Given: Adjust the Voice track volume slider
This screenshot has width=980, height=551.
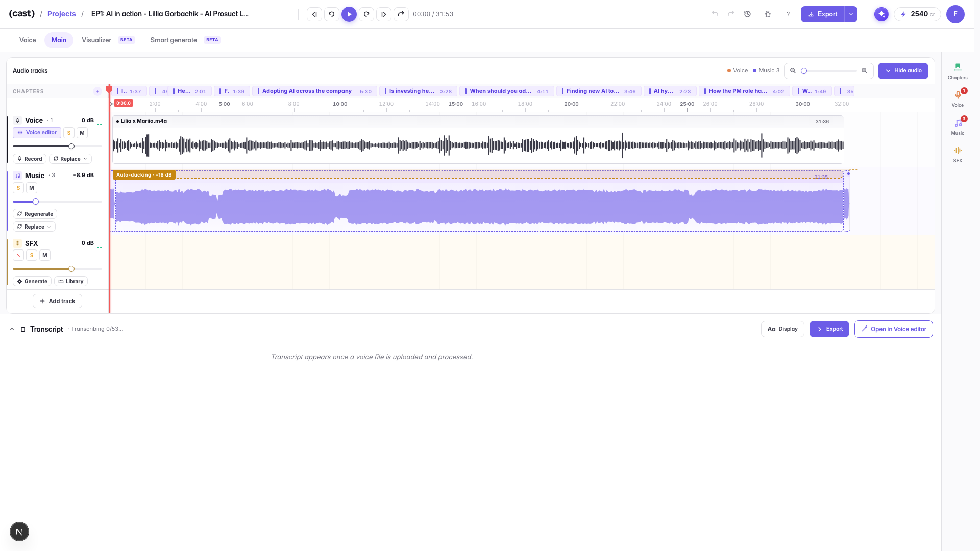Looking at the screenshot, I should tap(57, 146).
